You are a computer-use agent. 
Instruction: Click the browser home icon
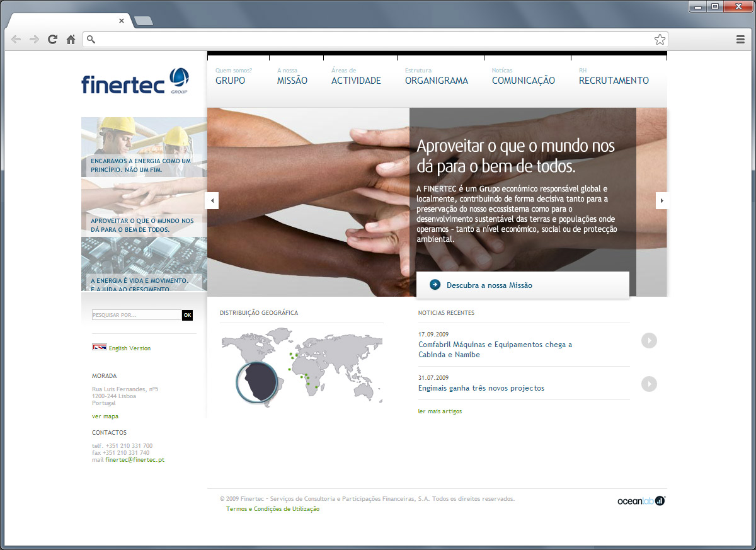71,39
